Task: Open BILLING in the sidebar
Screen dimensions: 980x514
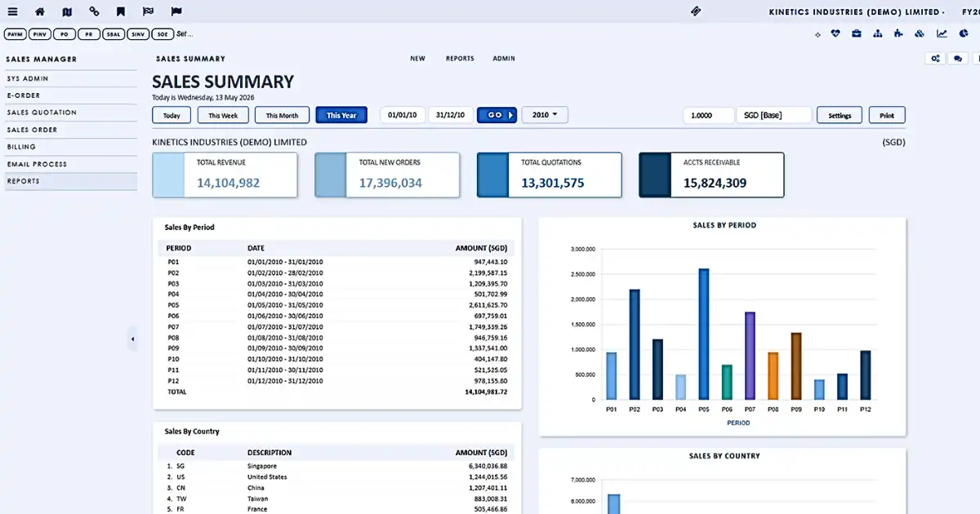Action: 70,147
